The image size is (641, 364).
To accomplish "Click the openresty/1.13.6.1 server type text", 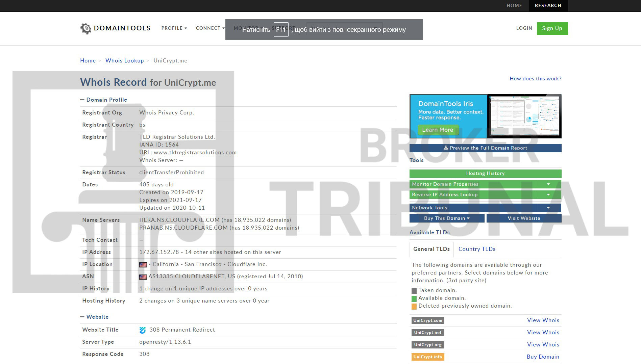I will click(165, 342).
